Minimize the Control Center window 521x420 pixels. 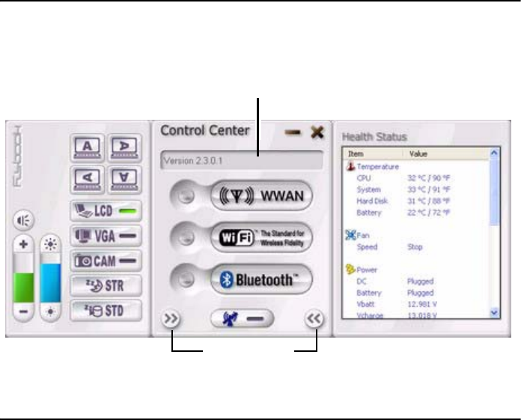[293, 133]
